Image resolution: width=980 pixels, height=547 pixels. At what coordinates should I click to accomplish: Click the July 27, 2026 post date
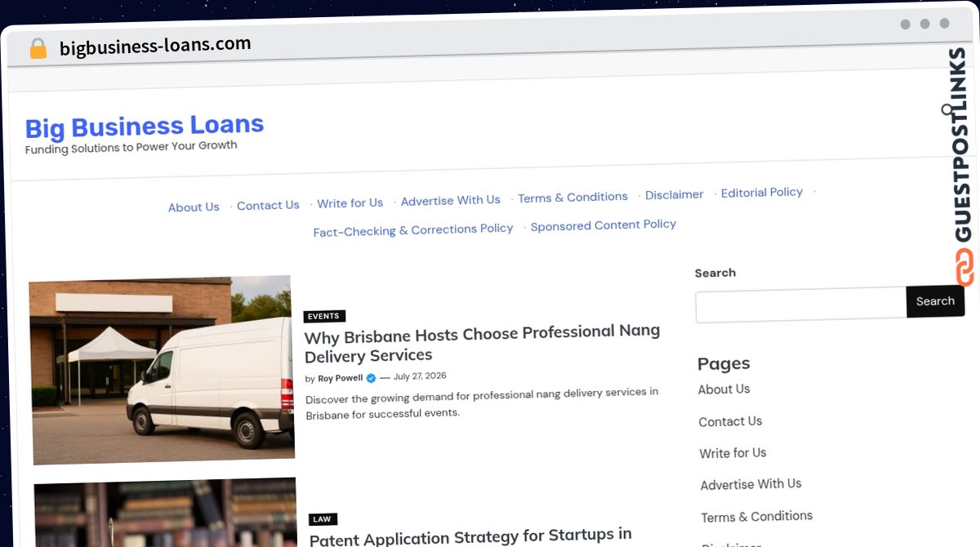click(x=420, y=376)
